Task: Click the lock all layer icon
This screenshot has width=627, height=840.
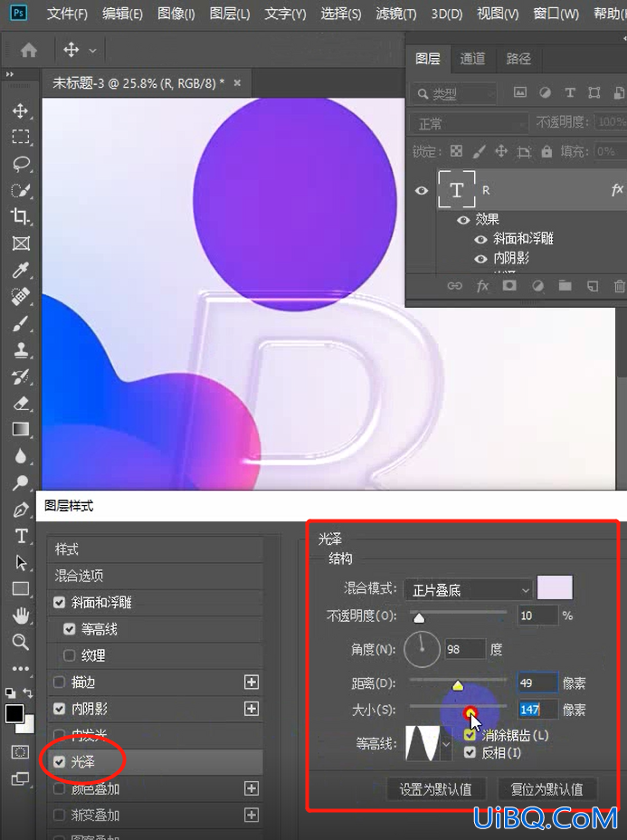Action: [546, 151]
